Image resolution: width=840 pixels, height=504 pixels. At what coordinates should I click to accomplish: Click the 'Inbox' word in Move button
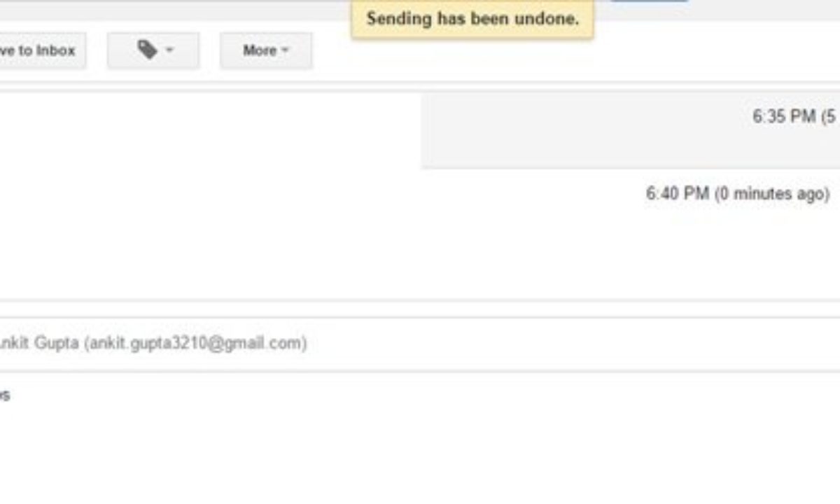coord(56,50)
